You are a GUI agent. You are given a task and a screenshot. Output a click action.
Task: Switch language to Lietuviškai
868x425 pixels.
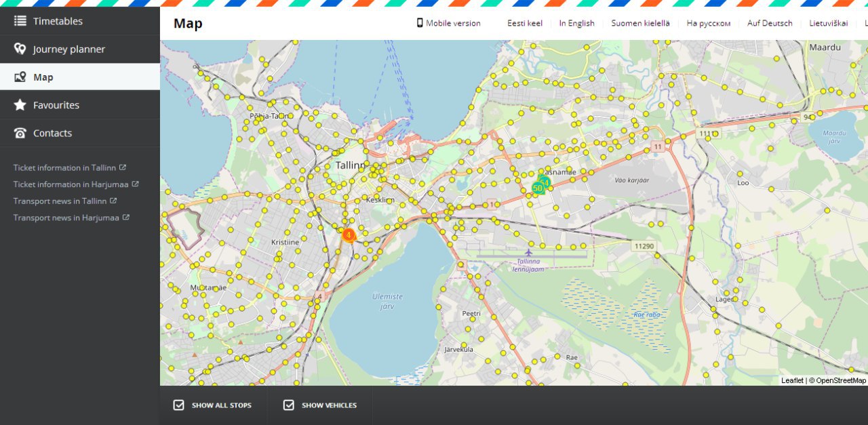[x=829, y=23]
